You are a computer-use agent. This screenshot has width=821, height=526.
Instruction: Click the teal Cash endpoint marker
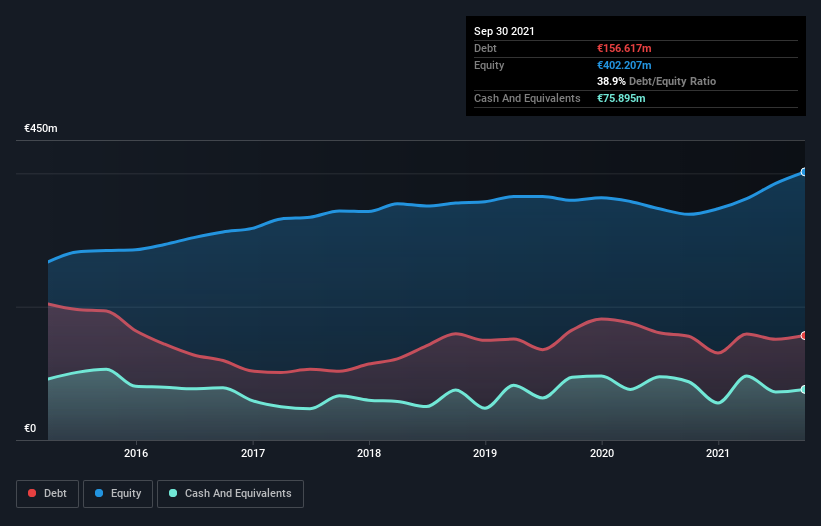coord(804,389)
